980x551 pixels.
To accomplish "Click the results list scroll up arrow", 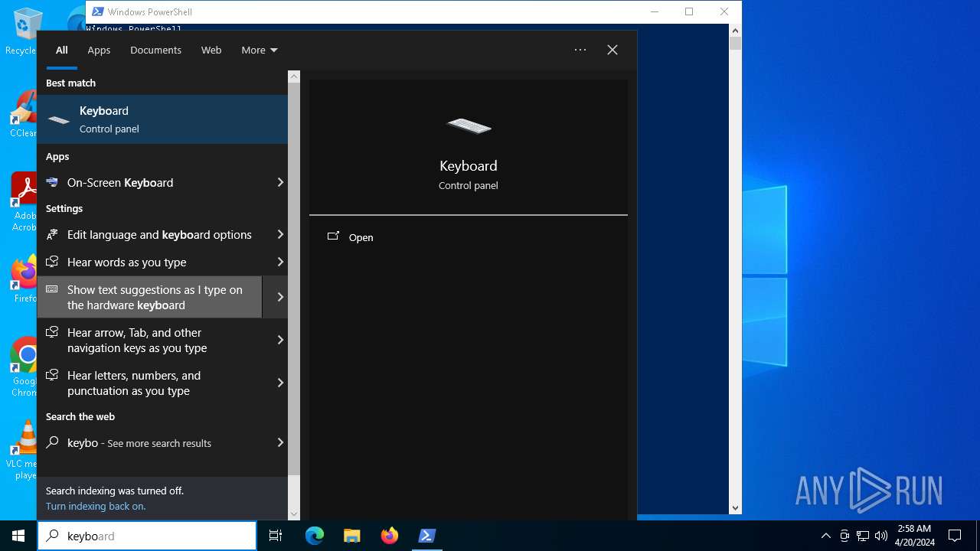I will click(x=294, y=77).
